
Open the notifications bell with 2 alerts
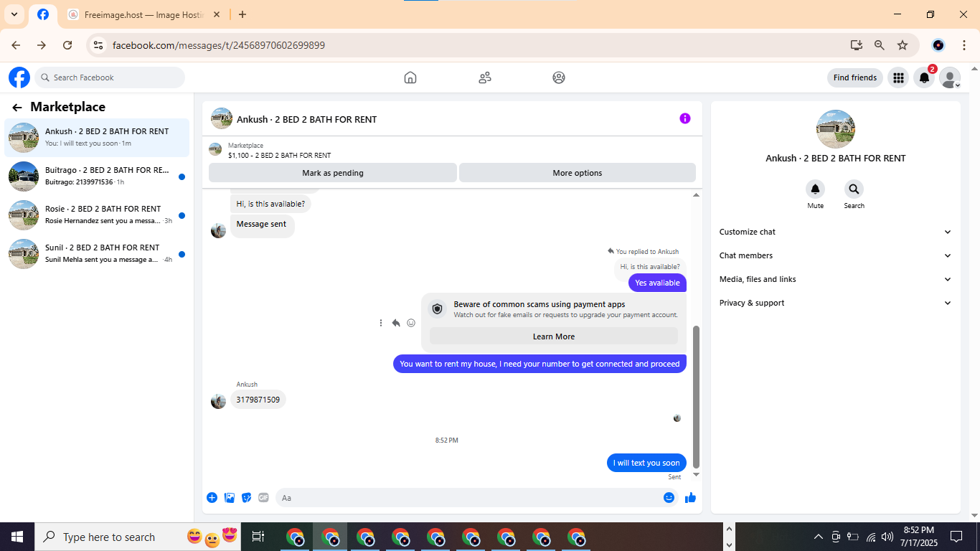(925, 77)
